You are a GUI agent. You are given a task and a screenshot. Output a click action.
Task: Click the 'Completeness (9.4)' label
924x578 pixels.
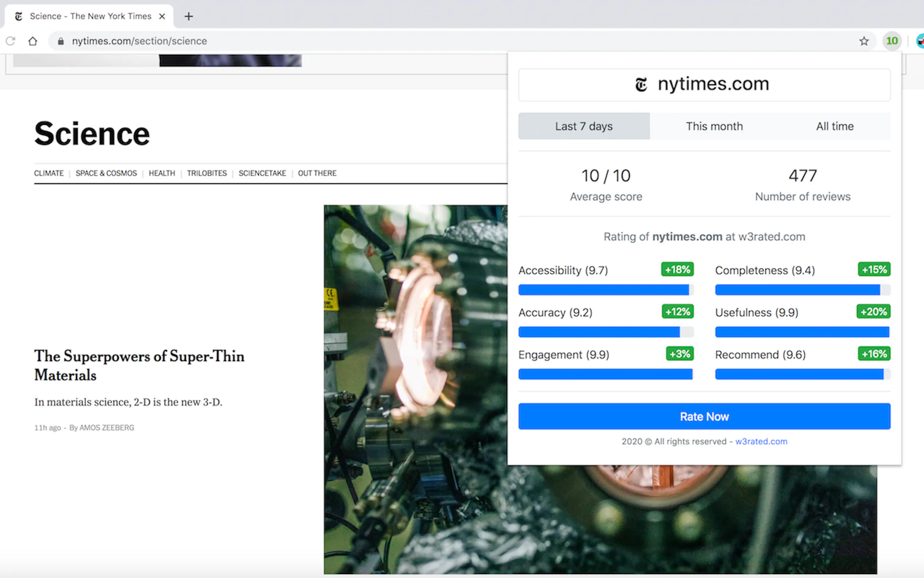(x=765, y=270)
